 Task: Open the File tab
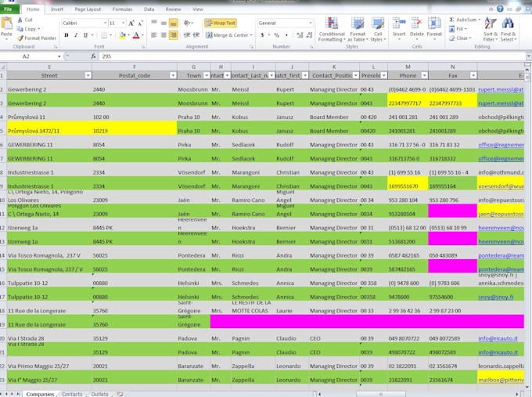point(8,9)
